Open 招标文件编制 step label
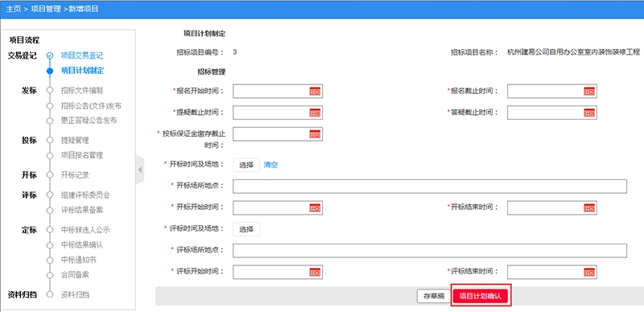Viewport: 644px width, 312px height. tap(82, 90)
